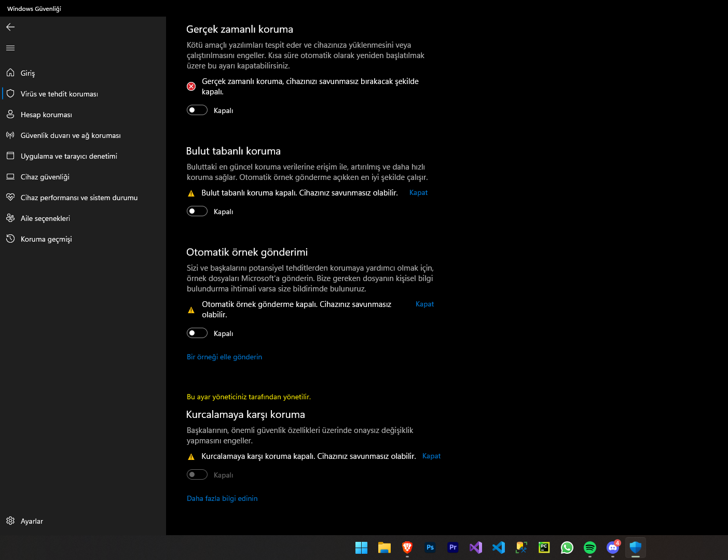Open Aile seçenekleri page
Viewport: 728px width, 560px height.
(x=83, y=218)
